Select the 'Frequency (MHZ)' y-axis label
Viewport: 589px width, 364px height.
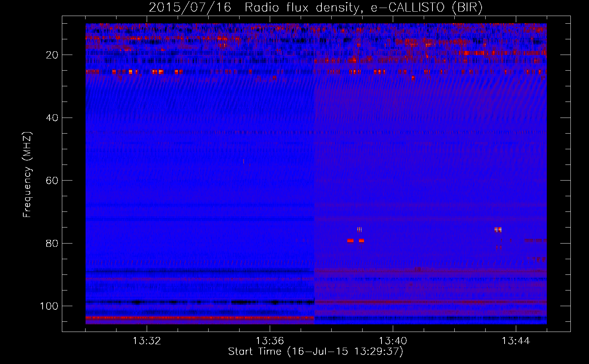27,174
